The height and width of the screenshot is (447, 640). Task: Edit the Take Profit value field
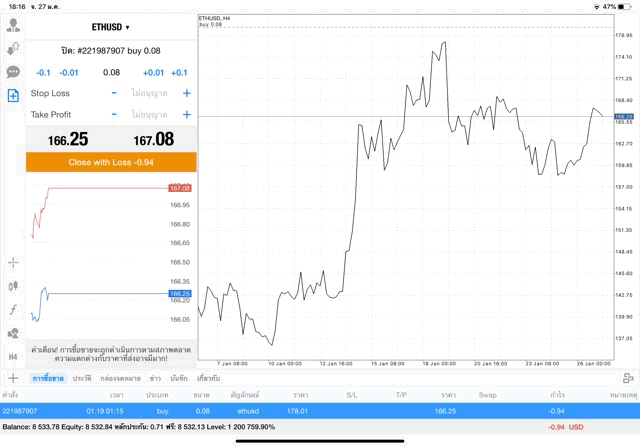coord(149,114)
